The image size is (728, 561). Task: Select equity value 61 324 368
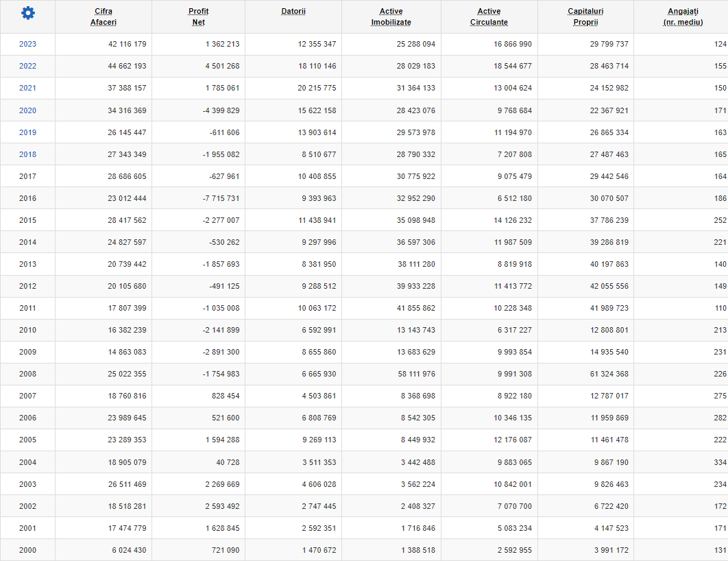(609, 374)
